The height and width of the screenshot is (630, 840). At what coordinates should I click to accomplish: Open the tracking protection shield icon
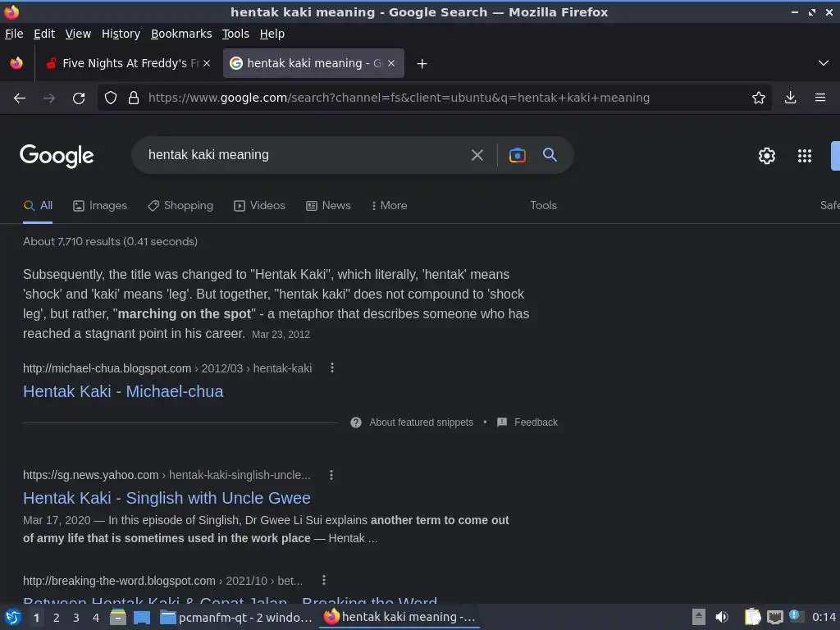point(111,98)
